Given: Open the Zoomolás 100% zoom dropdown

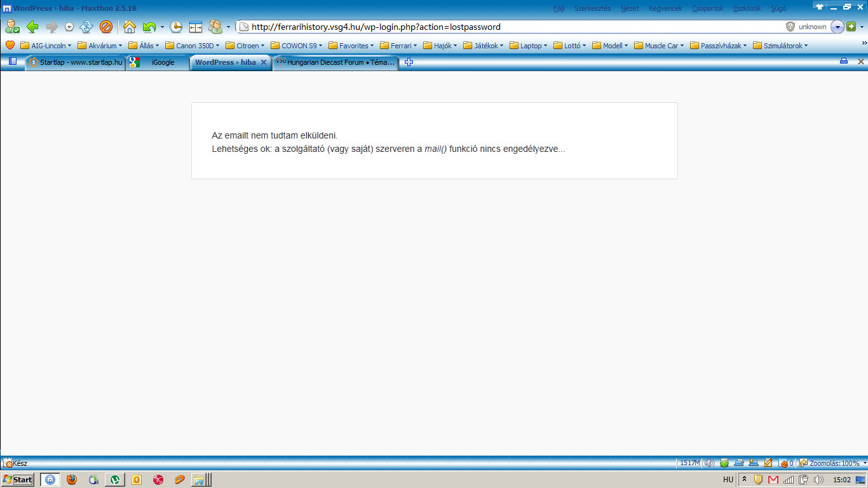Looking at the screenshot, I should (x=832, y=463).
